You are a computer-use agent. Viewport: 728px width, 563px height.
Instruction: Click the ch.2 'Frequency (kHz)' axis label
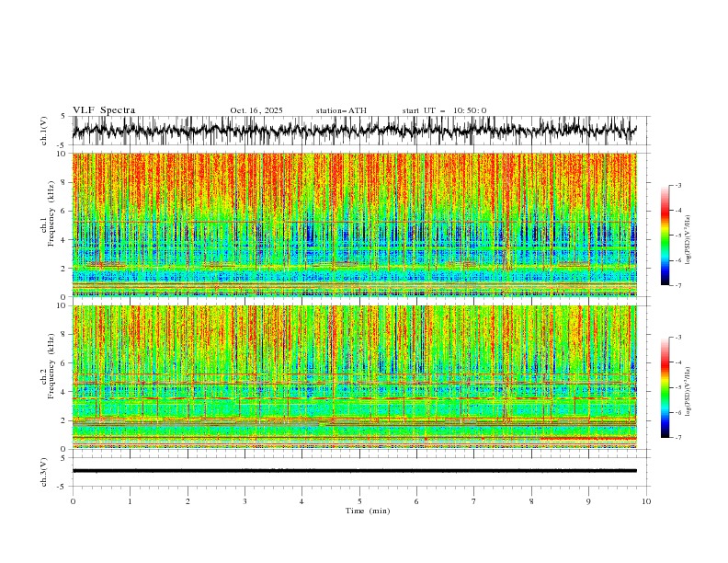point(51,366)
